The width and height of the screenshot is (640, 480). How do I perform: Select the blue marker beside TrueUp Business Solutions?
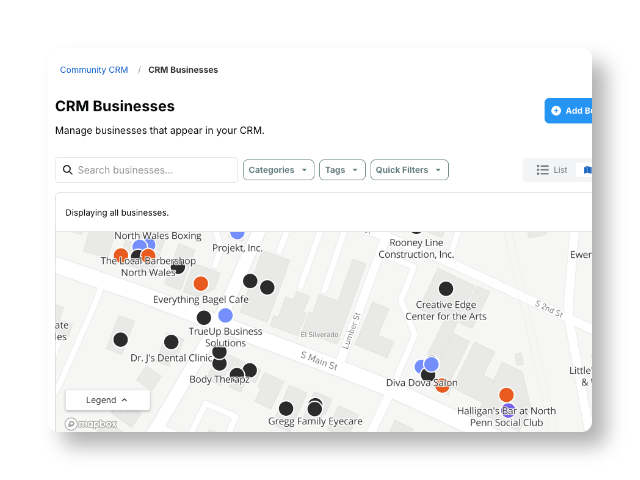pos(225,315)
